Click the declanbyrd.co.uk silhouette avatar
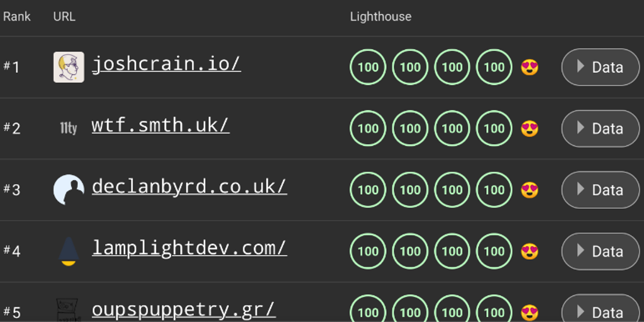Screen dimensions: 644x322 pyautogui.click(x=69, y=190)
